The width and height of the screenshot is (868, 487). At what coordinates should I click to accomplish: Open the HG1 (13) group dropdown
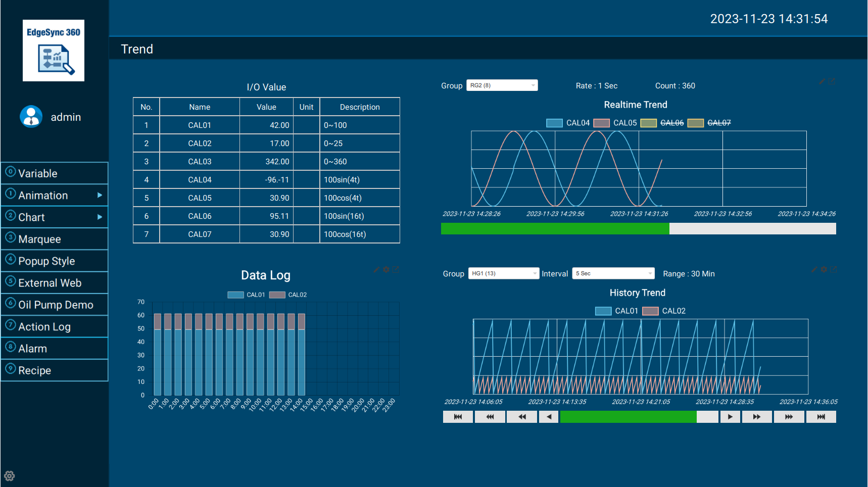[x=504, y=273]
